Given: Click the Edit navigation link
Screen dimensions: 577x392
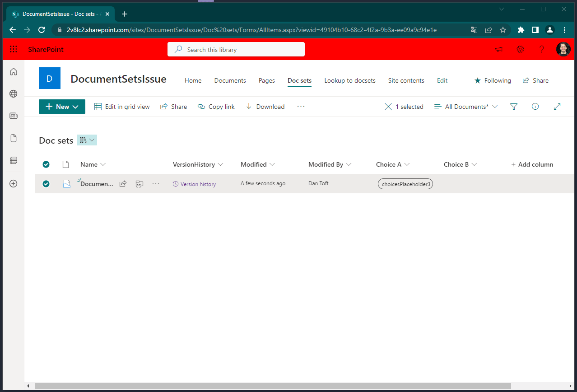Looking at the screenshot, I should [442, 80].
